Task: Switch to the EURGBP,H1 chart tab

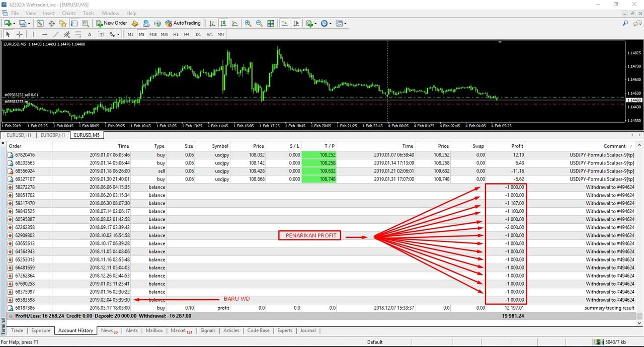Action: [53, 135]
